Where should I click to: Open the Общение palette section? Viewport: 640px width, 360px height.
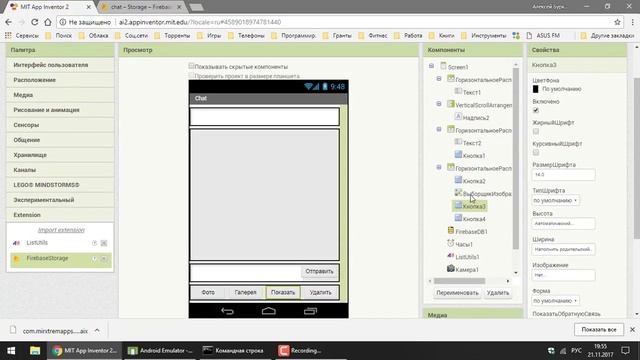click(60, 140)
